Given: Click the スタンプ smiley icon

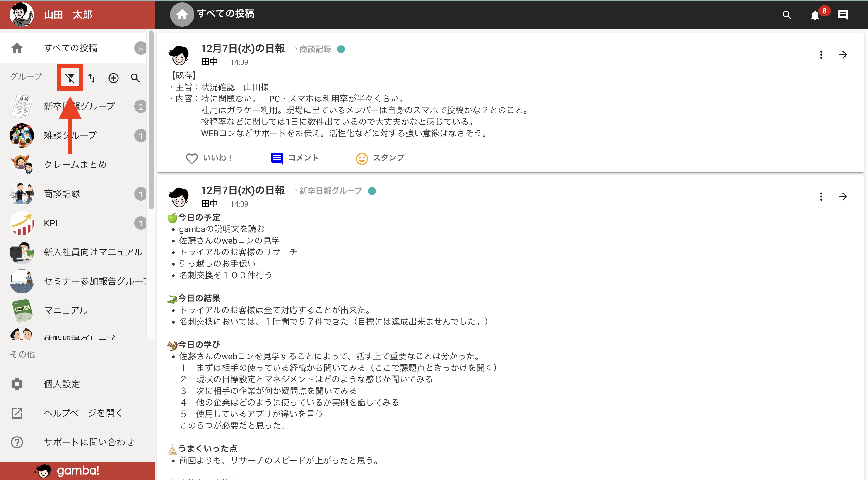Looking at the screenshot, I should point(361,158).
